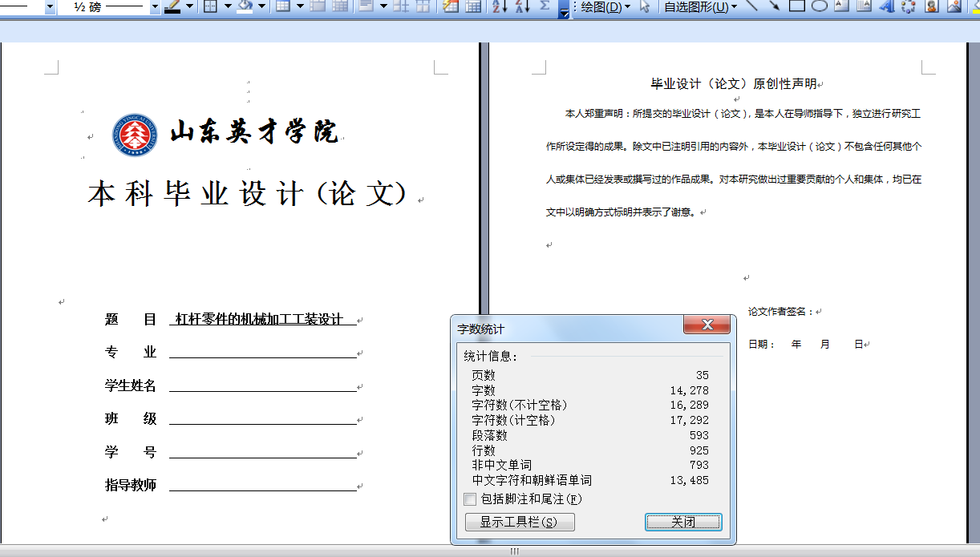
Task: Open the line style dropdown
Action: coord(50,6)
